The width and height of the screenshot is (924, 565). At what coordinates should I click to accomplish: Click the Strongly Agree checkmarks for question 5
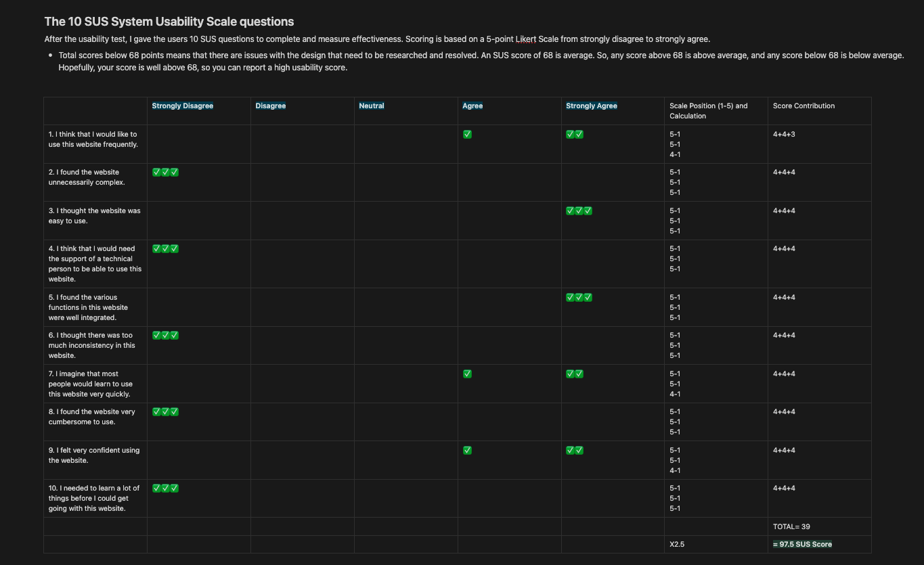coord(579,298)
